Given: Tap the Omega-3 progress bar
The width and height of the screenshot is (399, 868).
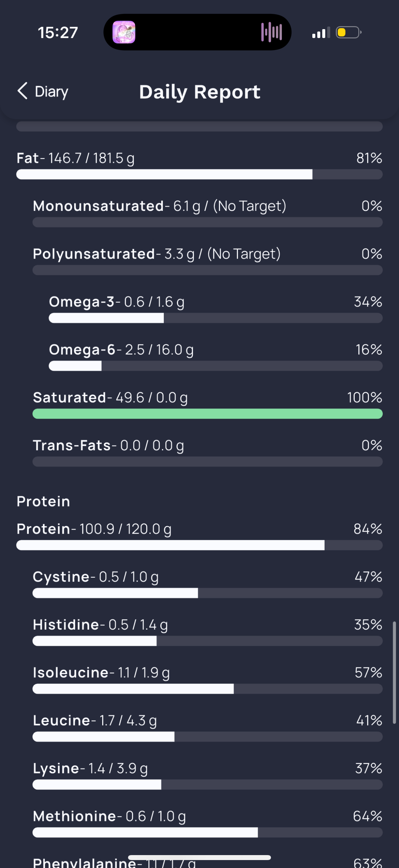Looking at the screenshot, I should click(215, 318).
